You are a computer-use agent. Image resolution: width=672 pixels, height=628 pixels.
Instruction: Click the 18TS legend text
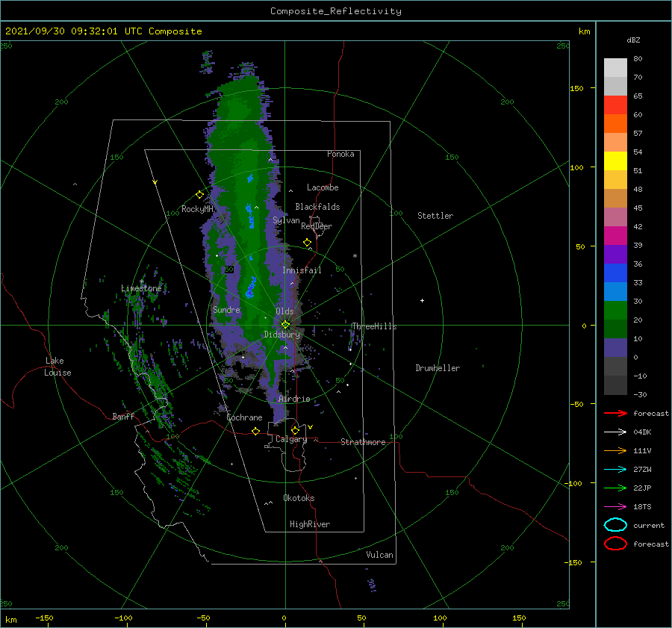(642, 507)
